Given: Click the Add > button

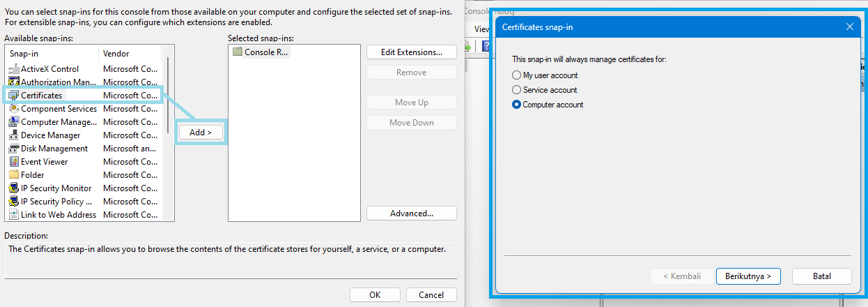Looking at the screenshot, I should pos(201,133).
